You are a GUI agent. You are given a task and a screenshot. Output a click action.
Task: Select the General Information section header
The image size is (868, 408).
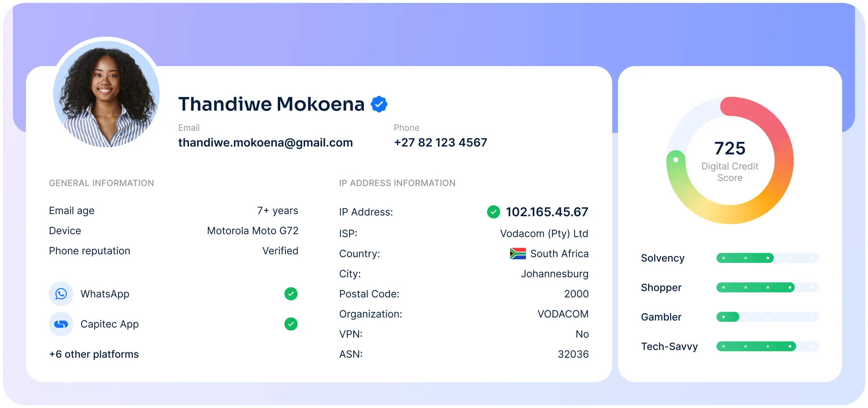click(101, 183)
